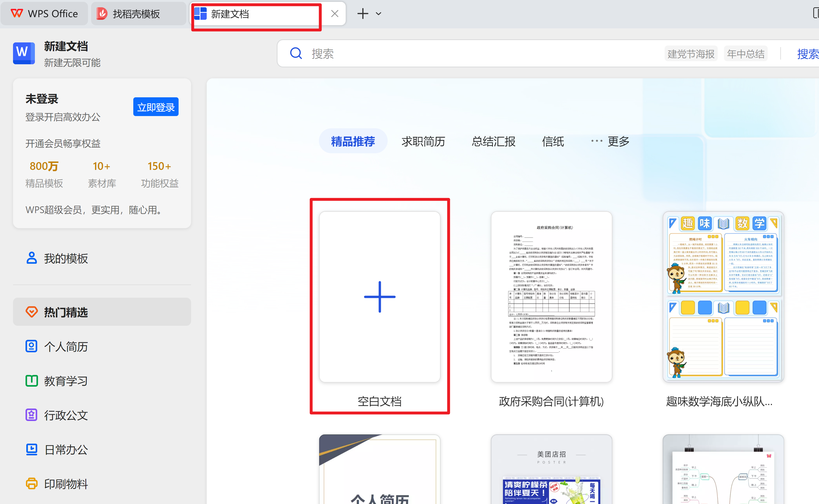819x504 pixels.
Task: Select the Print Materials printer icon
Action: pos(32,483)
